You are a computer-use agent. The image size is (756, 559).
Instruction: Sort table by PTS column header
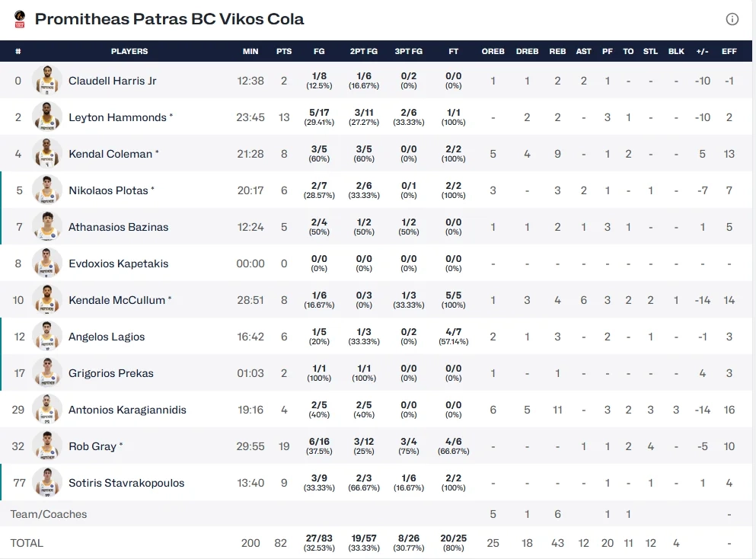tap(284, 52)
